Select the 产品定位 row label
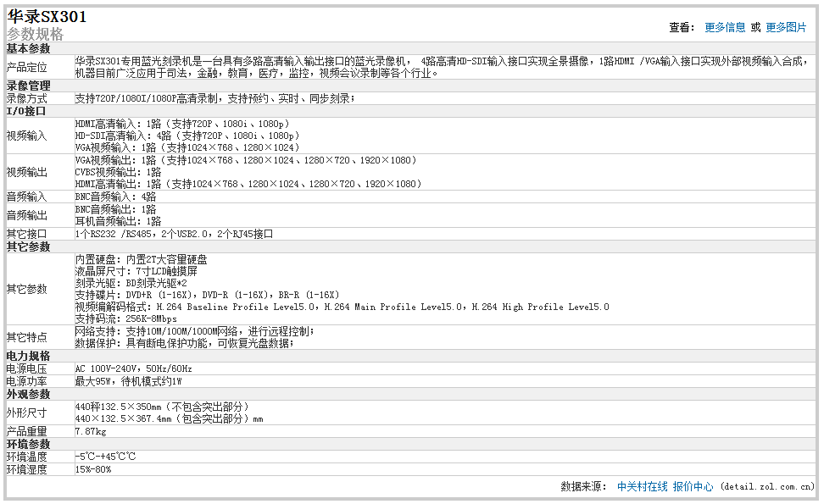The image size is (824, 504). 27,67
